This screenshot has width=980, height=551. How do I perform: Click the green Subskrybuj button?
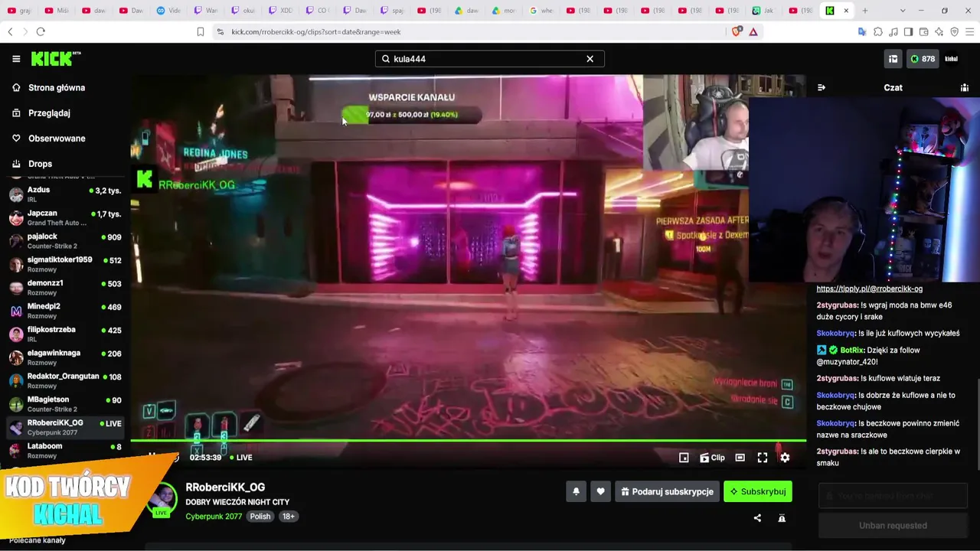click(x=758, y=491)
